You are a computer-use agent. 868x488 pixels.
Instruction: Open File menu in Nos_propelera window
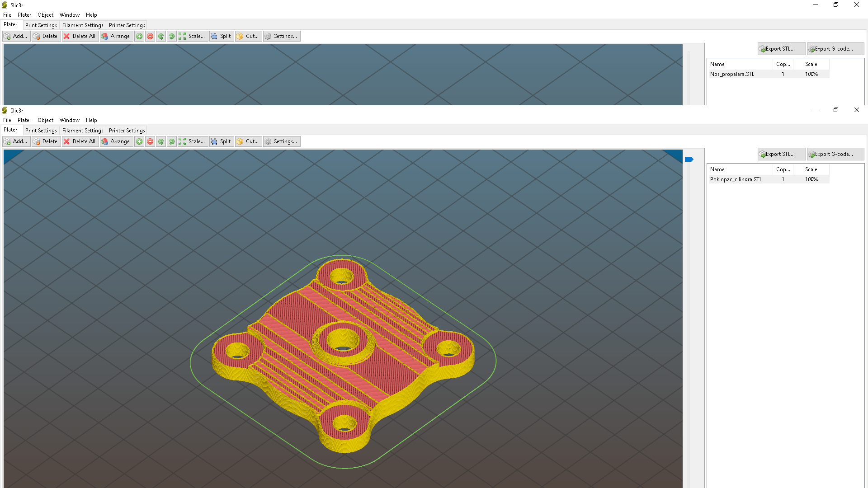click(7, 15)
